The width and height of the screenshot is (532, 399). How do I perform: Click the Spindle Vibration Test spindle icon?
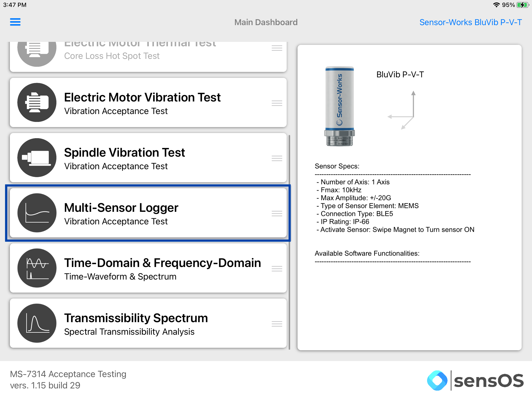37,158
